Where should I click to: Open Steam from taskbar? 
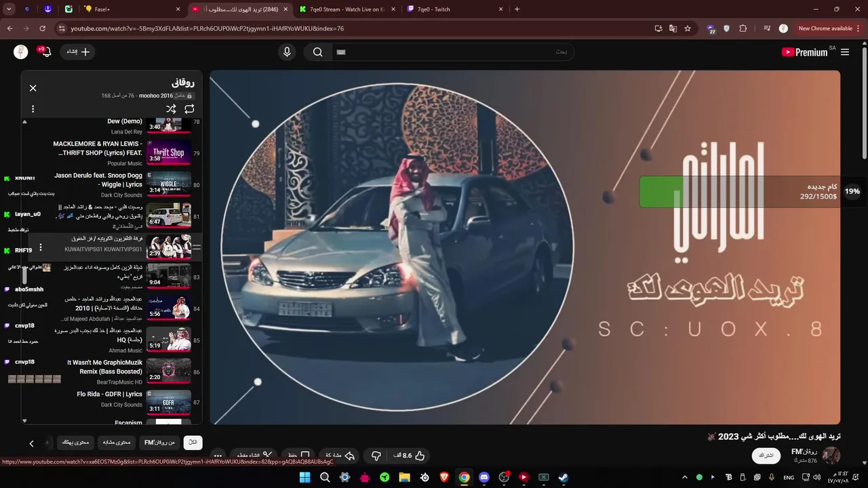click(x=563, y=477)
